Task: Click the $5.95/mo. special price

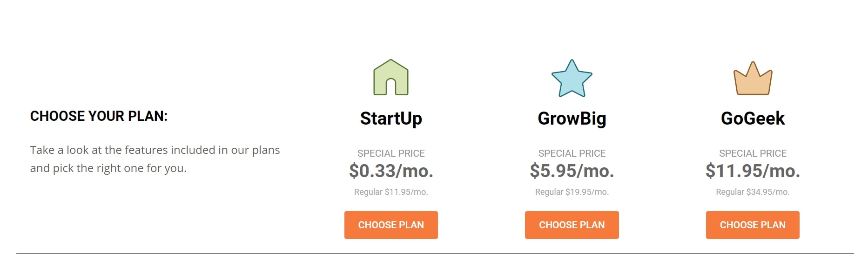Action: tap(572, 171)
